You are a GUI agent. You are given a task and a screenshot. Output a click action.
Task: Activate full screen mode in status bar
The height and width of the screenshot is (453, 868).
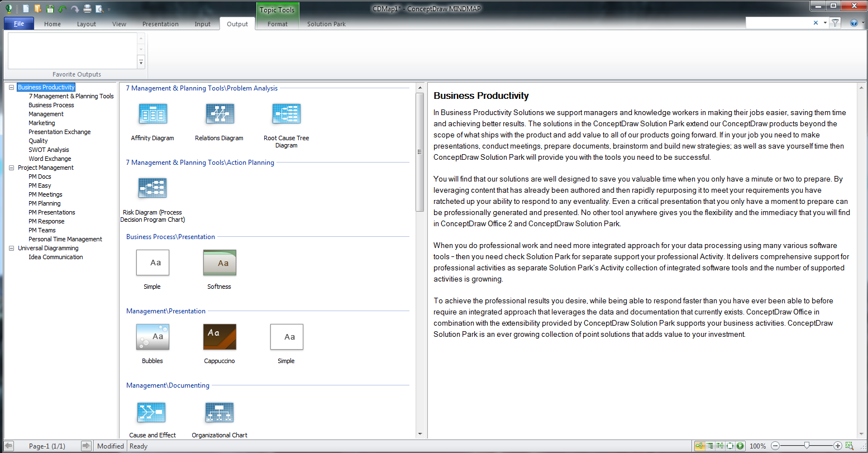click(x=730, y=446)
